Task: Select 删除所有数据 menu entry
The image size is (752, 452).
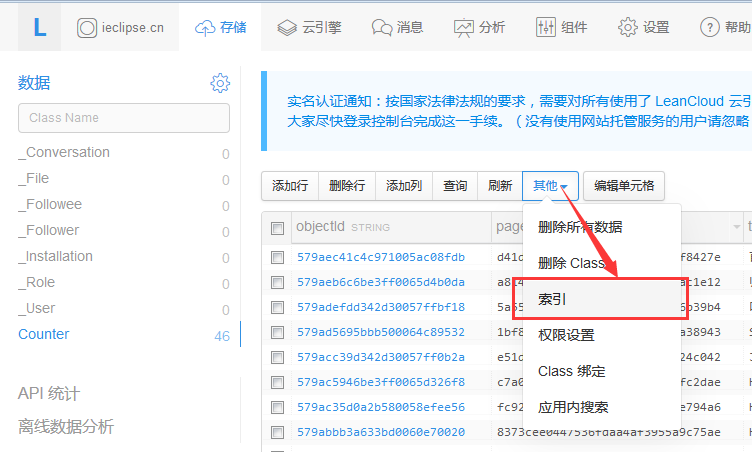Action: (x=579, y=227)
